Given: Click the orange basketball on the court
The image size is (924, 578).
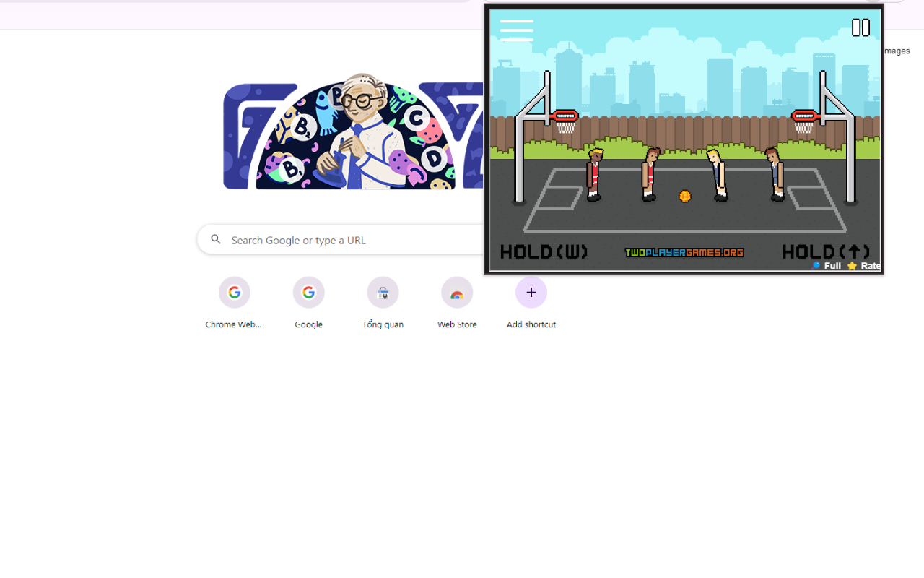Looking at the screenshot, I should (x=685, y=196).
